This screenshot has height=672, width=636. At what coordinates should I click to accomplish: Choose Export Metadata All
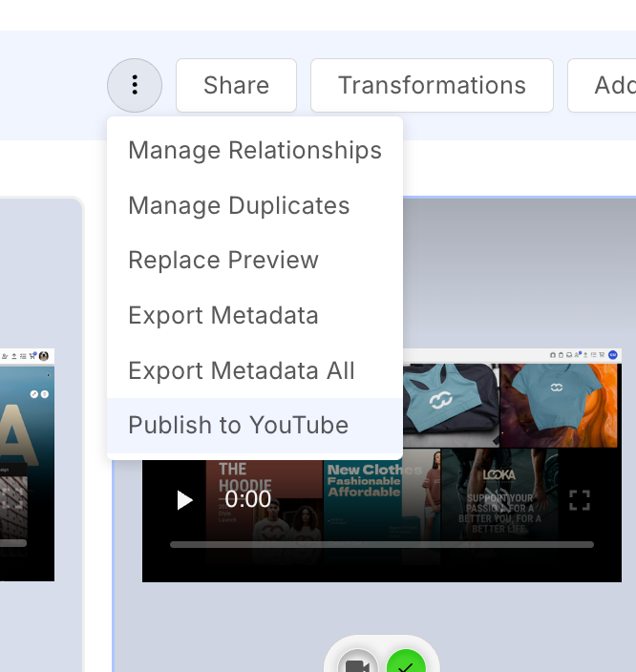pos(242,371)
